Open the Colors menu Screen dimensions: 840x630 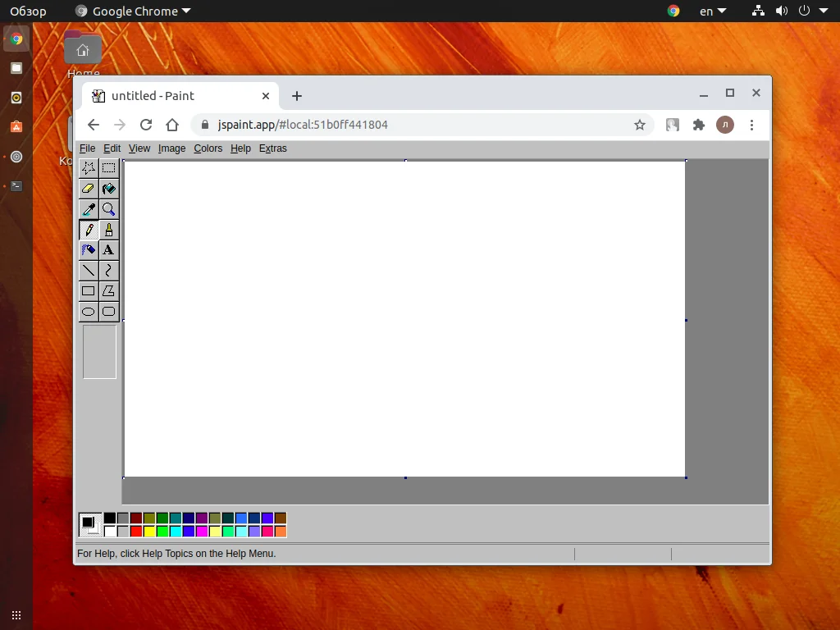click(x=208, y=148)
